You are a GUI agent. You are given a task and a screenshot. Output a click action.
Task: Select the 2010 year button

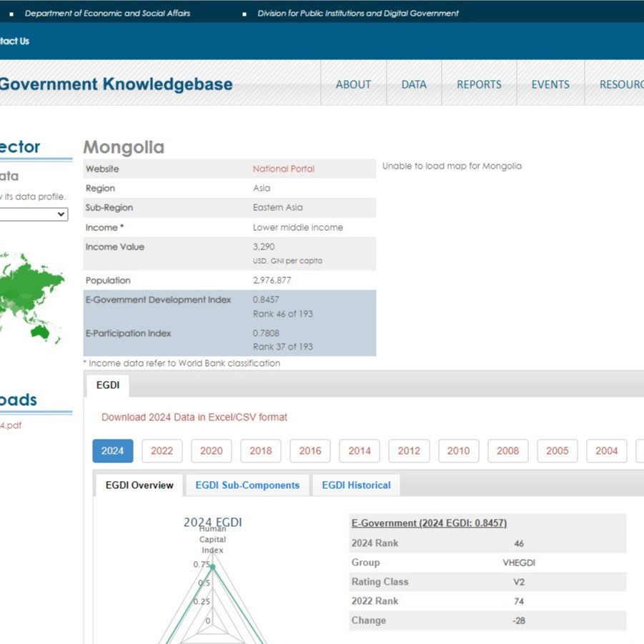(x=458, y=451)
